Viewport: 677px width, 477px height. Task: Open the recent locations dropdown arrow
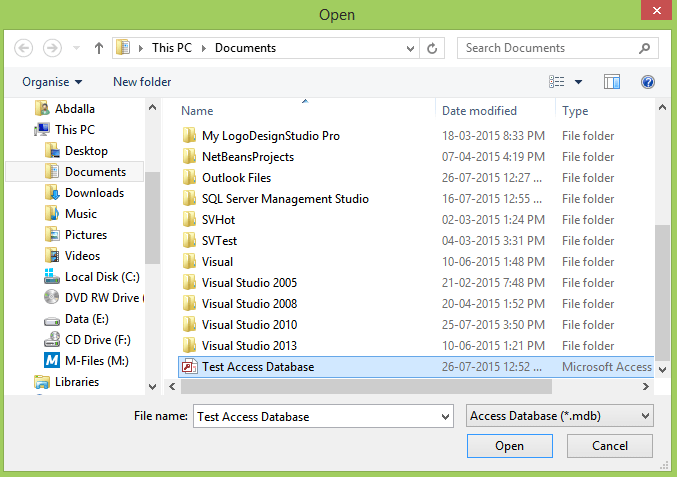pyautogui.click(x=76, y=48)
